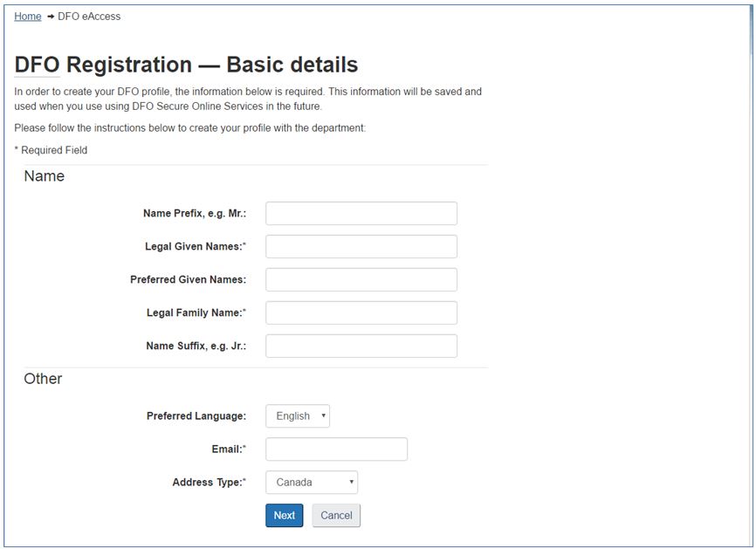Click the 'Preferred Language:' label
The image size is (756, 549).
pyautogui.click(x=196, y=416)
